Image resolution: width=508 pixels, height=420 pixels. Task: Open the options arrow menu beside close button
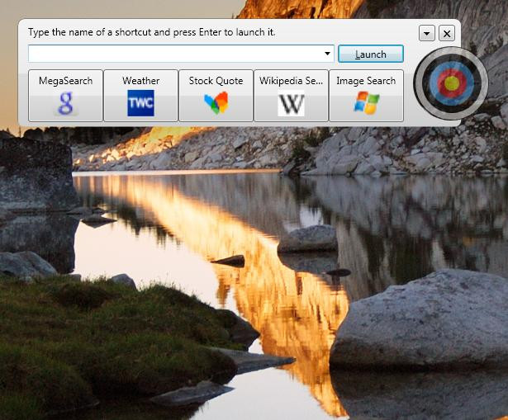pyautogui.click(x=427, y=33)
